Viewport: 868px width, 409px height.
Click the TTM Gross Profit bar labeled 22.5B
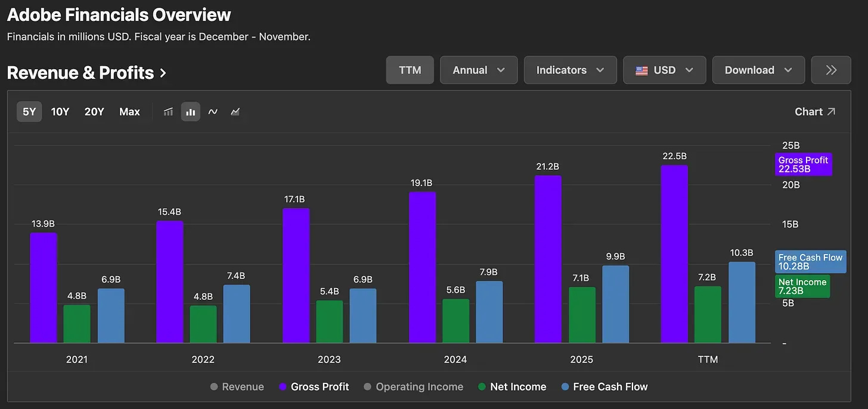(675, 254)
